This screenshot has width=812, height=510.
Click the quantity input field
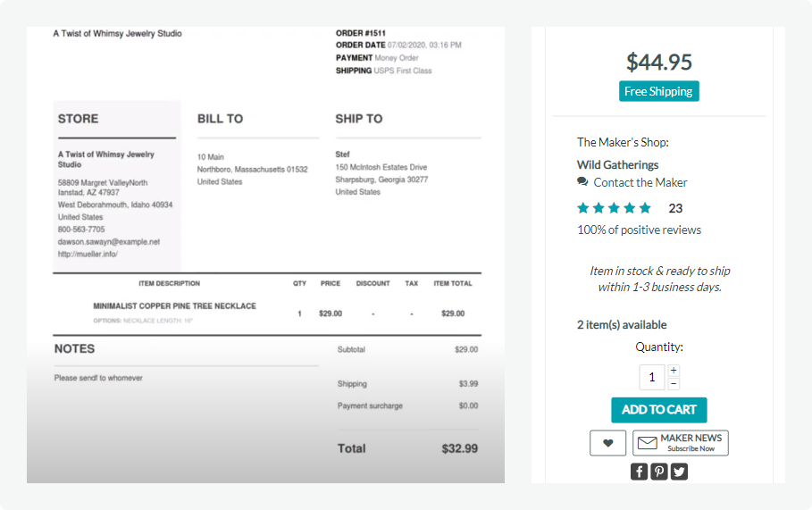(x=652, y=377)
